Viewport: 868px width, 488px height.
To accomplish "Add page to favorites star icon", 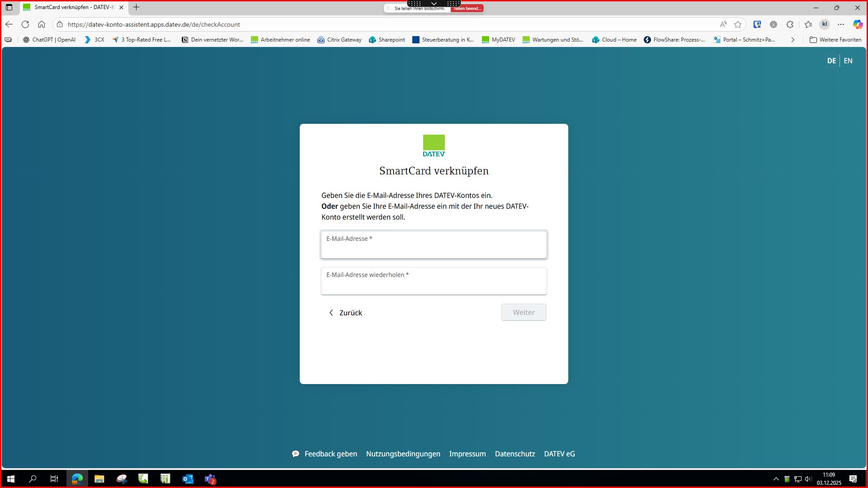I will [x=738, y=24].
